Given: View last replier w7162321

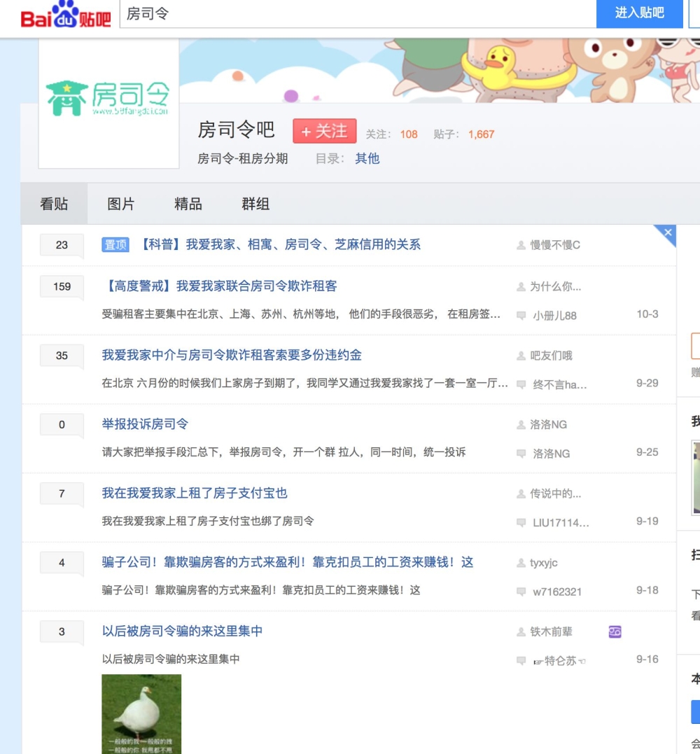Looking at the screenshot, I should [557, 592].
